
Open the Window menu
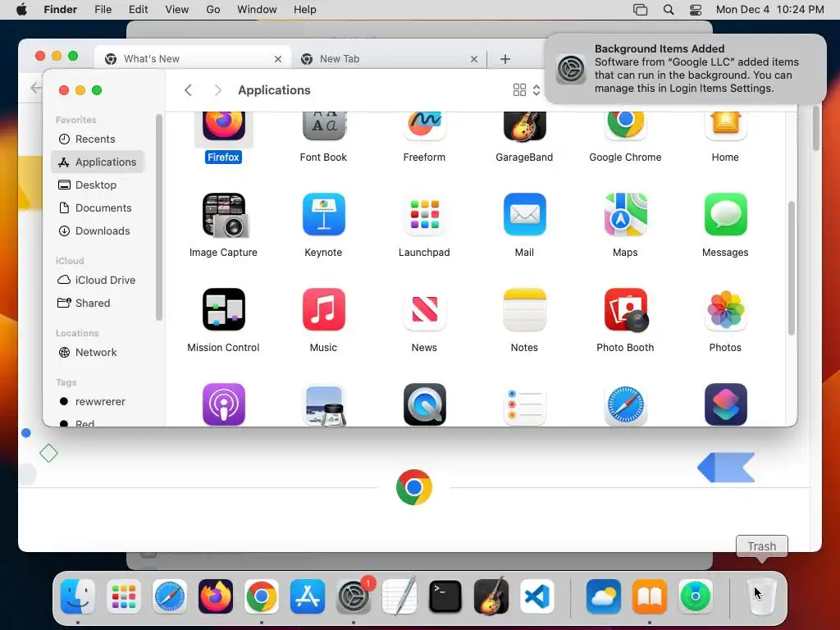(257, 10)
